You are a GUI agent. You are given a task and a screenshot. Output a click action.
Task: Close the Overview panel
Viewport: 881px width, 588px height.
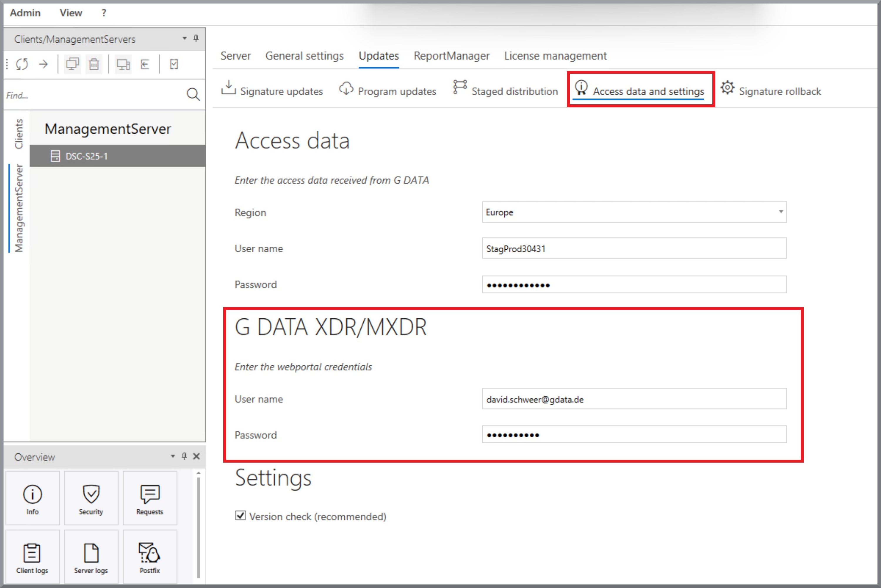(x=196, y=456)
